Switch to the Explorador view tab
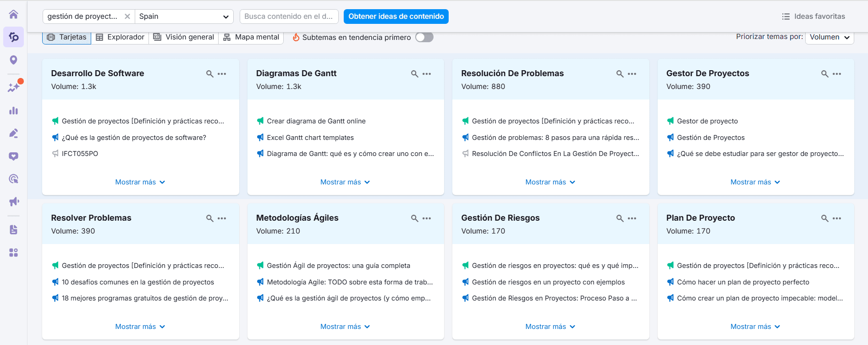868x345 pixels. [120, 37]
